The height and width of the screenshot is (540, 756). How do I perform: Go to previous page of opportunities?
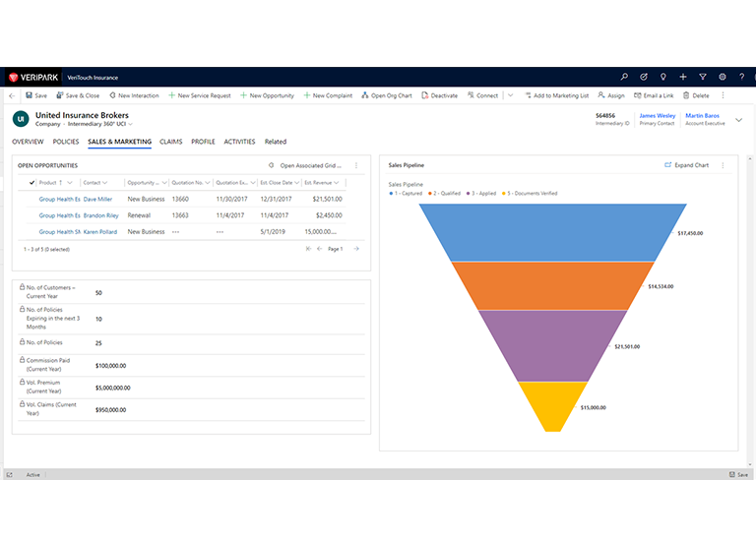click(x=320, y=249)
